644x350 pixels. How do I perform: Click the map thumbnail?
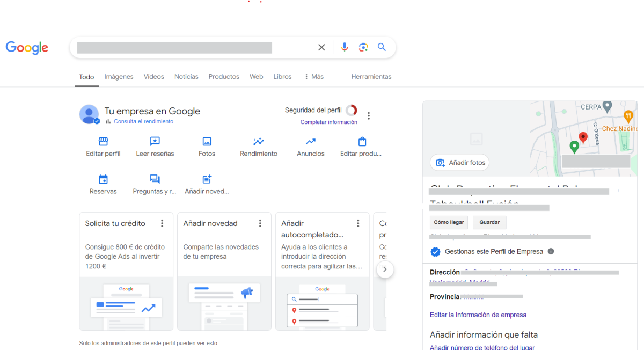[583, 138]
